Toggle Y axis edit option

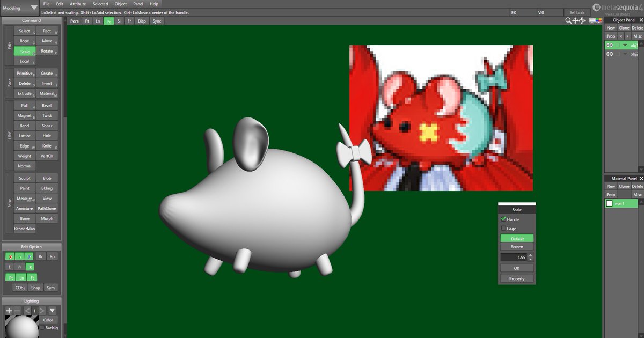click(20, 256)
